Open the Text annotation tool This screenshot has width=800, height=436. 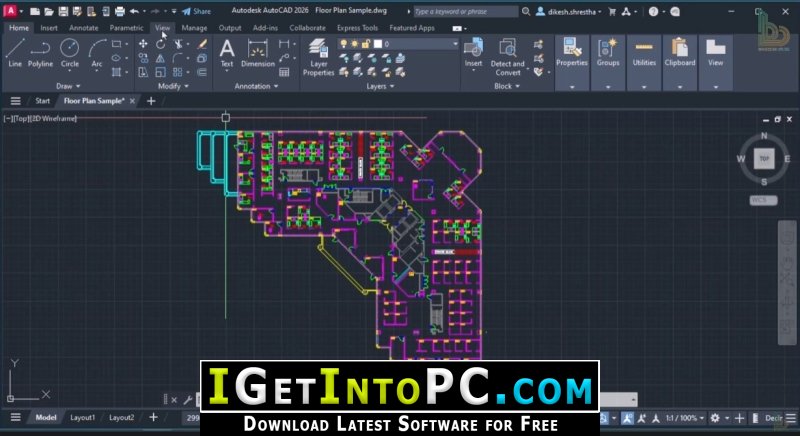(x=227, y=54)
